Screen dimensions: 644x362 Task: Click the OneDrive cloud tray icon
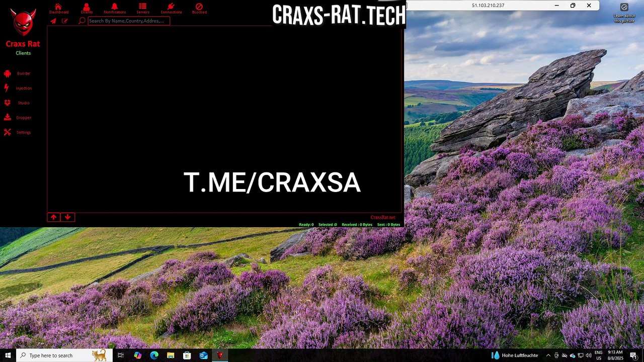pyautogui.click(x=565, y=355)
